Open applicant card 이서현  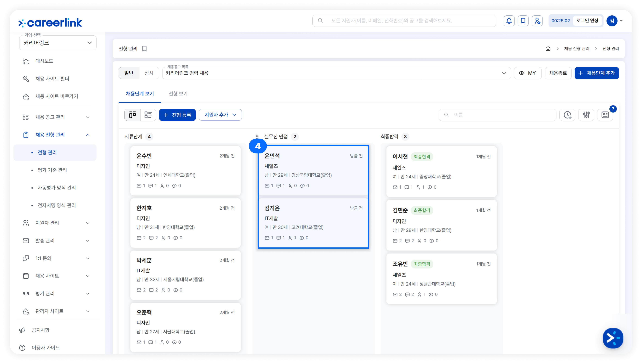441,172
